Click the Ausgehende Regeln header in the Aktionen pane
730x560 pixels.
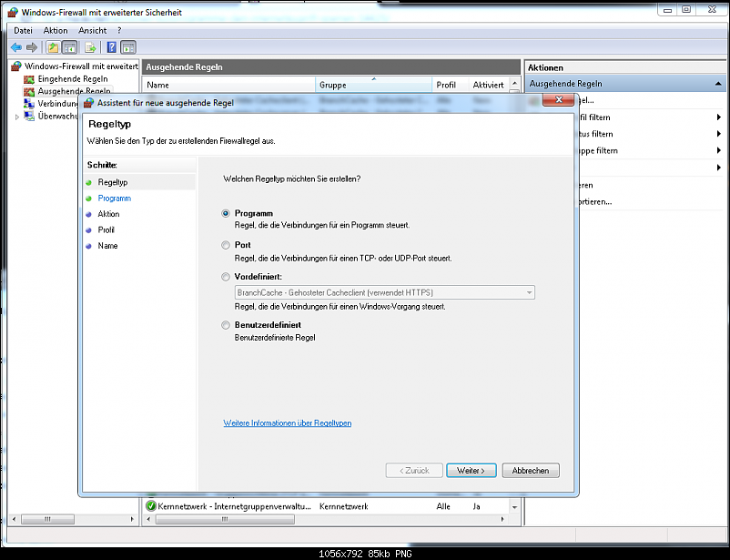pos(625,84)
